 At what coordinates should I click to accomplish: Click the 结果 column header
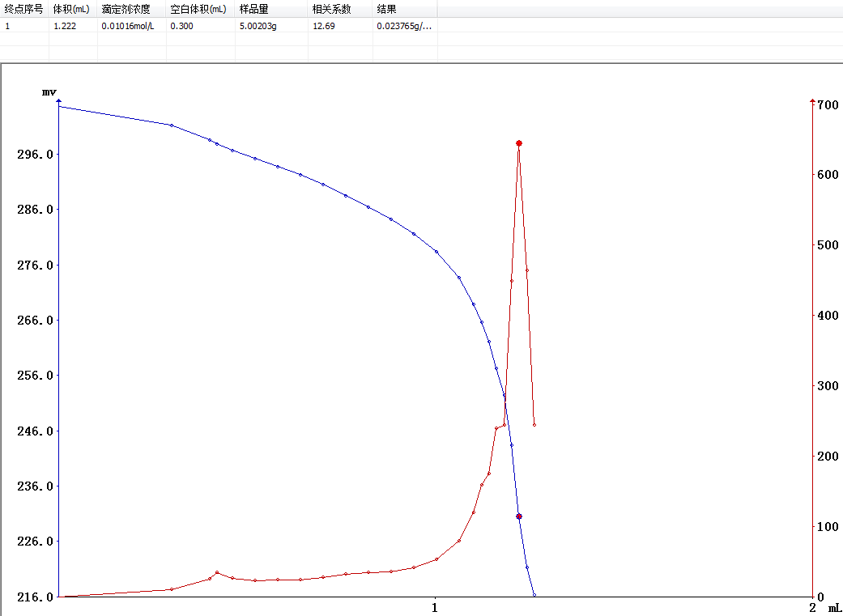point(386,9)
